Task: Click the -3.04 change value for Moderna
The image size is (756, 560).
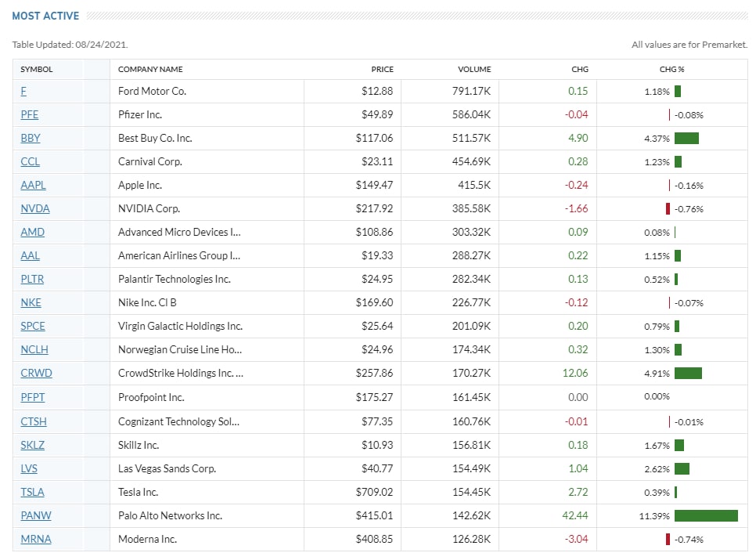Action: [577, 540]
